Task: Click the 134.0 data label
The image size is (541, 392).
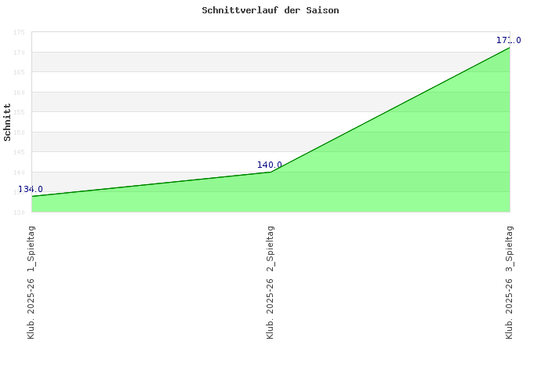Action: pos(31,189)
